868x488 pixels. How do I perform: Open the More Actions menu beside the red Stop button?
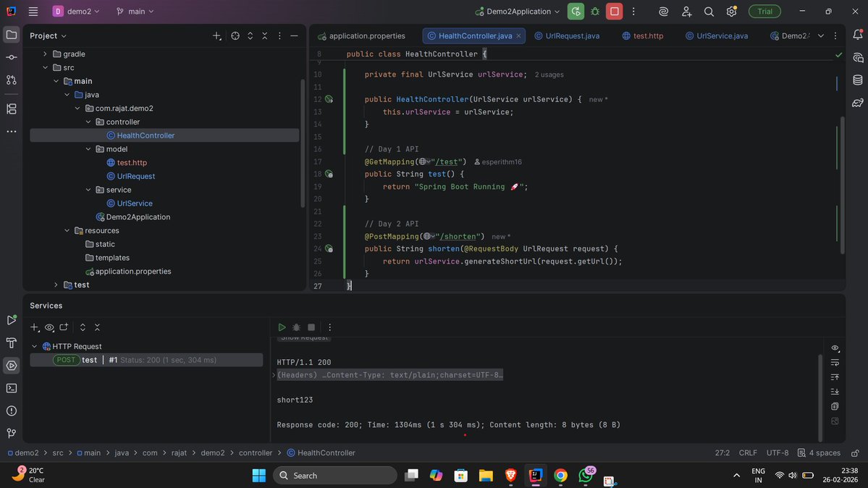(x=633, y=11)
